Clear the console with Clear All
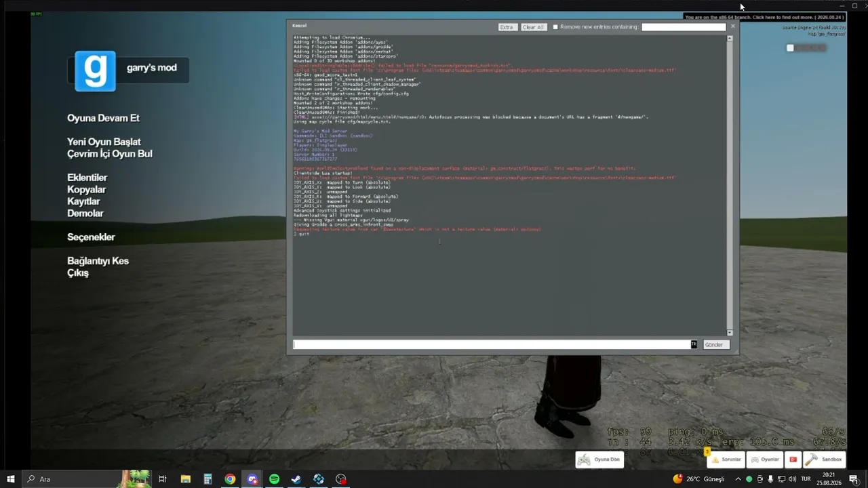The height and width of the screenshot is (488, 868). [533, 27]
